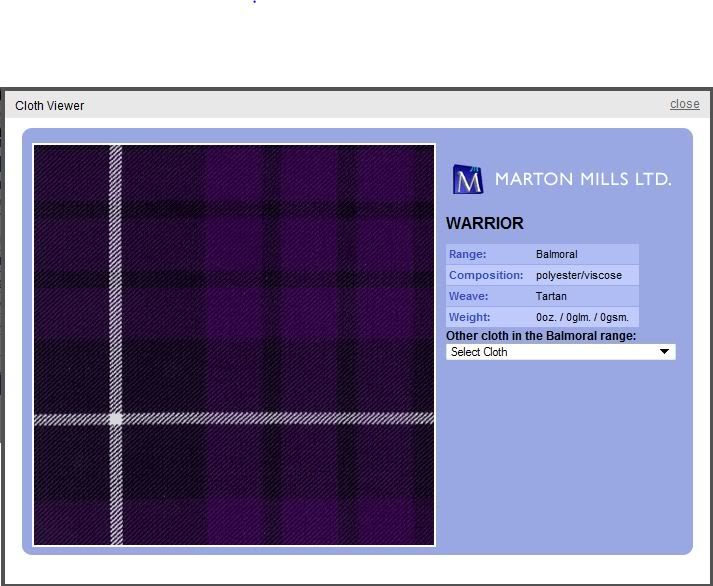Click the black arrow on cloth selector
The width and height of the screenshot is (713, 586).
664,352
